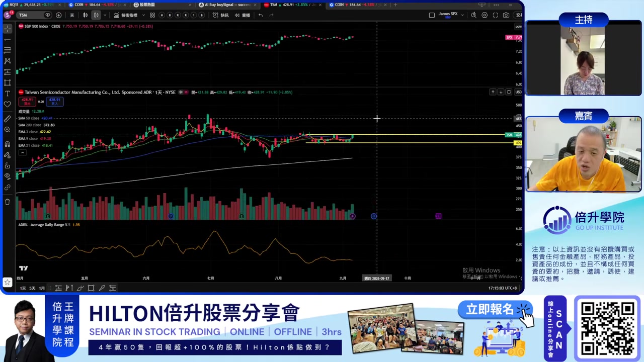Viewport: 644px width, 362px height.
Task: Move TSM pane up arrow
Action: (x=493, y=92)
